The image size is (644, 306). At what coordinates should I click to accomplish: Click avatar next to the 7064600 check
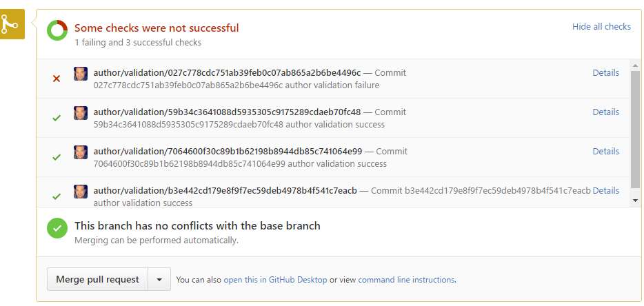click(81, 152)
